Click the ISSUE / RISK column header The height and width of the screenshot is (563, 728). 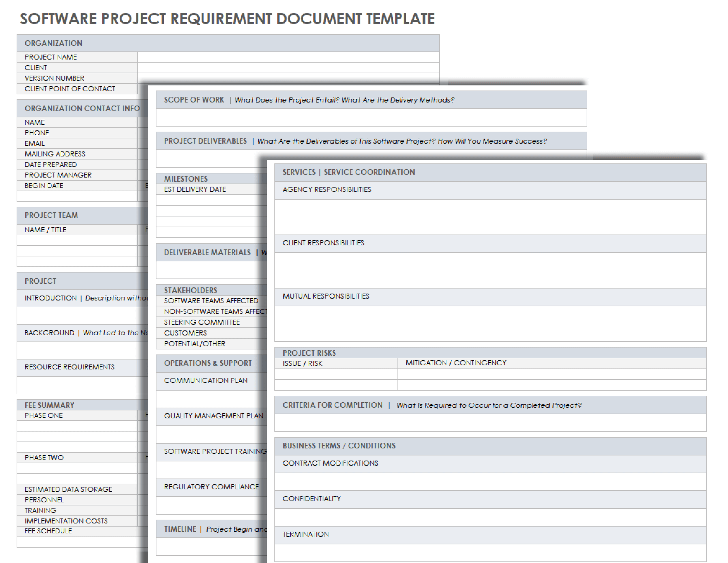pos(302,364)
